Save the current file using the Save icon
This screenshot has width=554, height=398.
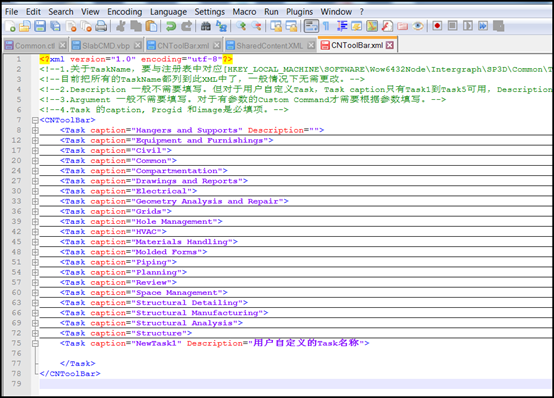40,26
